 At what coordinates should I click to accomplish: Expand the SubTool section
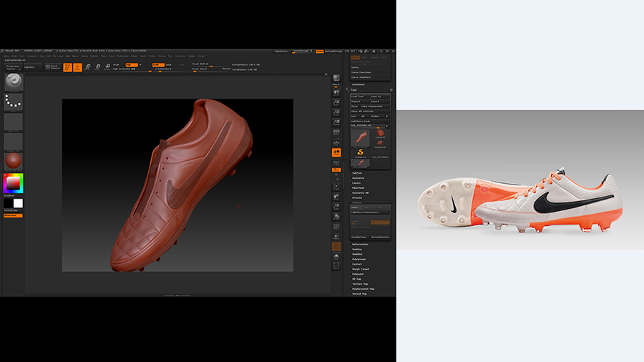(x=357, y=173)
